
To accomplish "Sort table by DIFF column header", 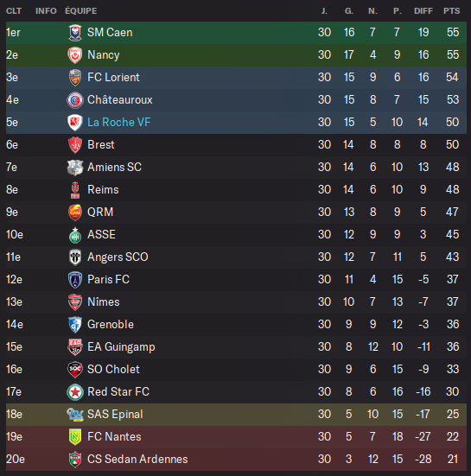I will [x=423, y=11].
